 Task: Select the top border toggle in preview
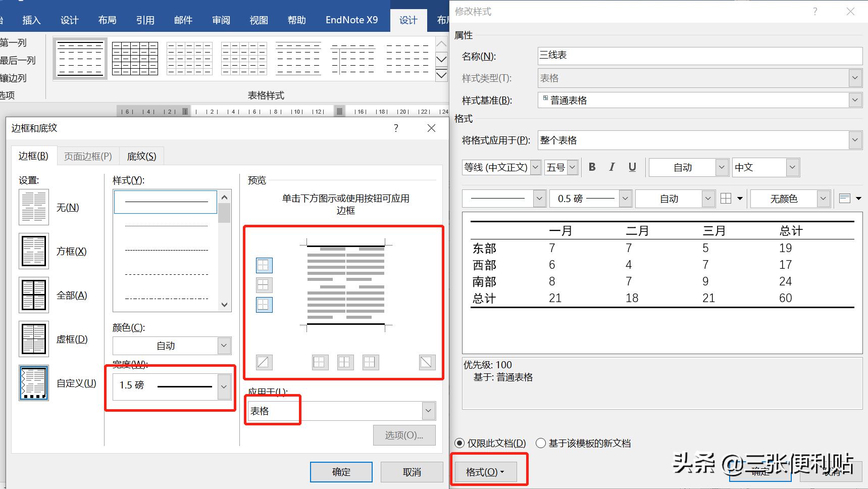(264, 265)
